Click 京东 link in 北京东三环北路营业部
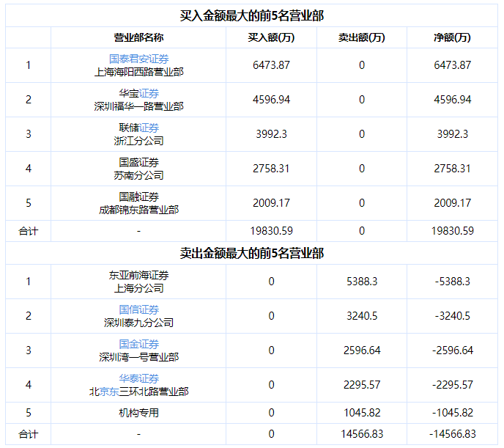The height and width of the screenshot is (448, 504). pos(109,392)
